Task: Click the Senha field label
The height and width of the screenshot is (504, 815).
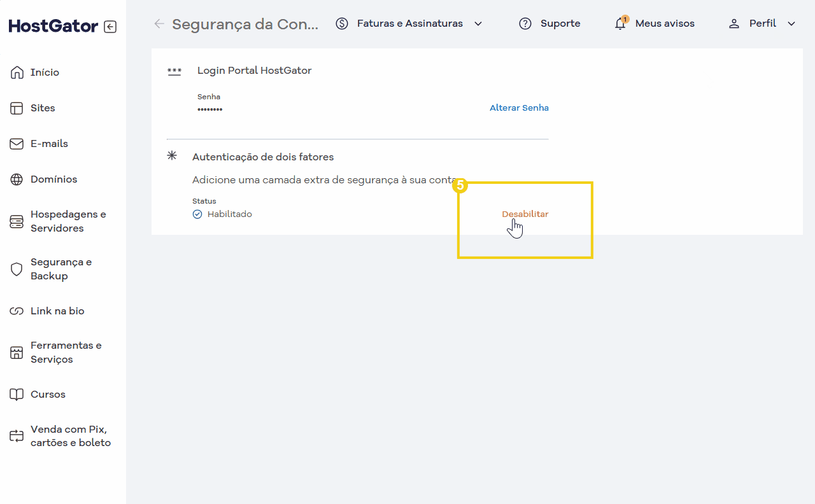Action: (209, 97)
